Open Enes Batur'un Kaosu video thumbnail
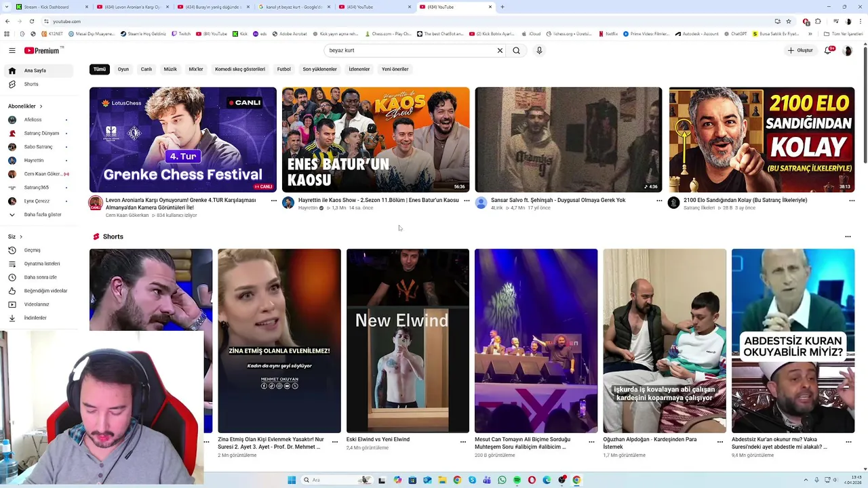 tap(376, 140)
